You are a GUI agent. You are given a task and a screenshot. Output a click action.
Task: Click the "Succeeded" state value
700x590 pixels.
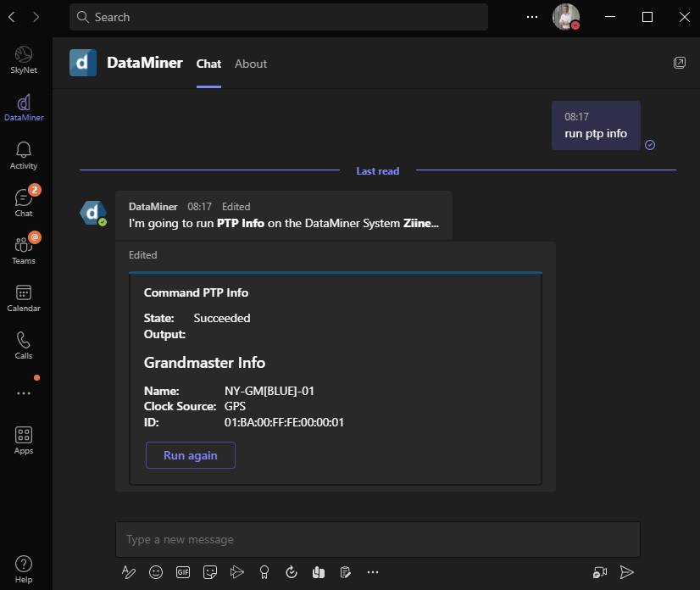[x=222, y=318]
